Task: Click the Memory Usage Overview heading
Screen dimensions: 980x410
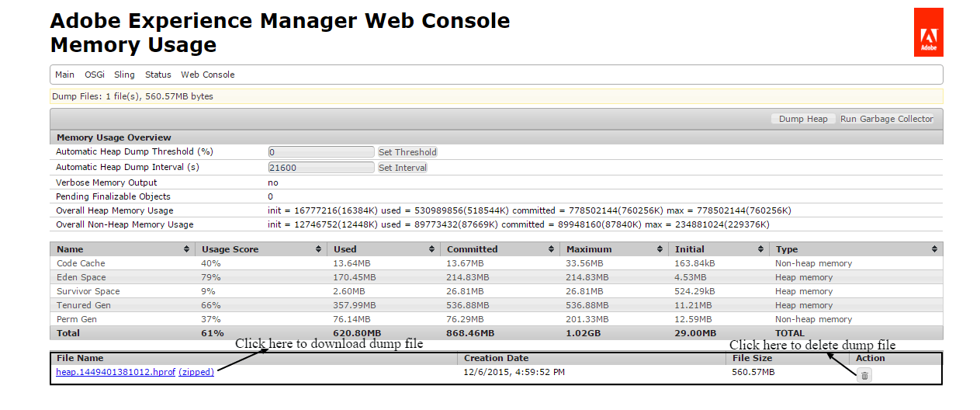Action: [114, 137]
